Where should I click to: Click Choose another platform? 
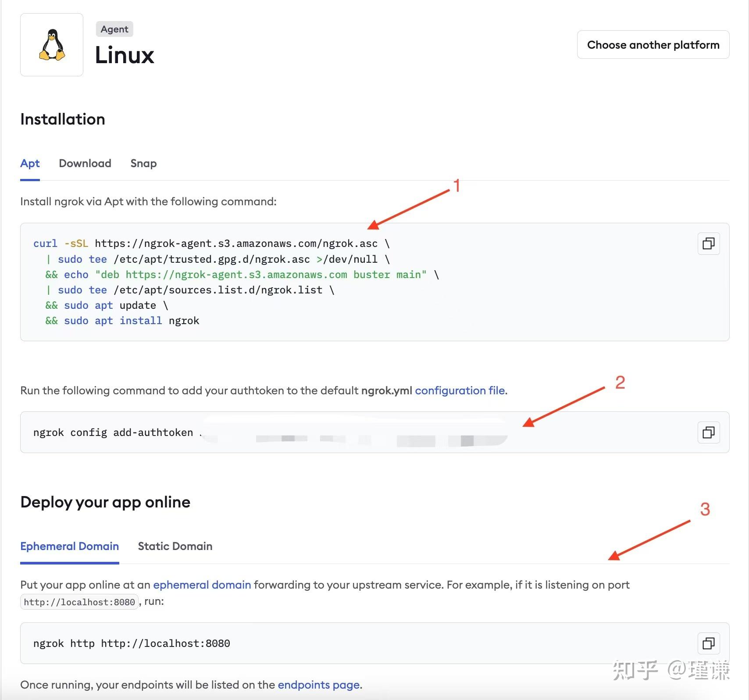pyautogui.click(x=653, y=44)
